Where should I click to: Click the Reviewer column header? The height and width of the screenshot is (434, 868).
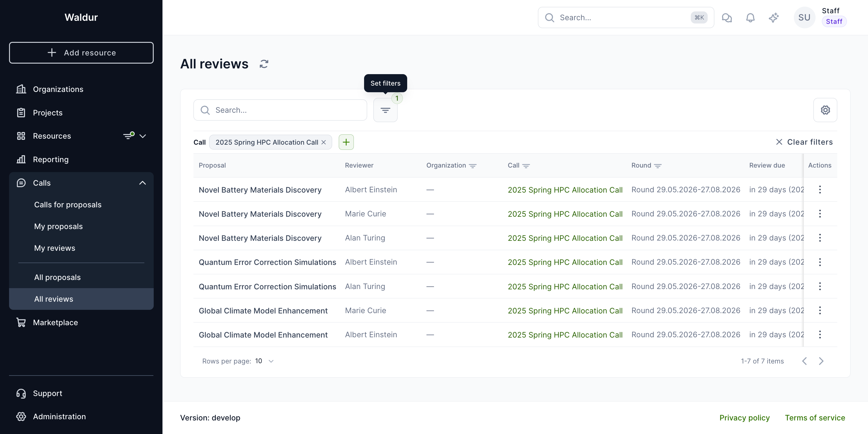[x=359, y=165]
